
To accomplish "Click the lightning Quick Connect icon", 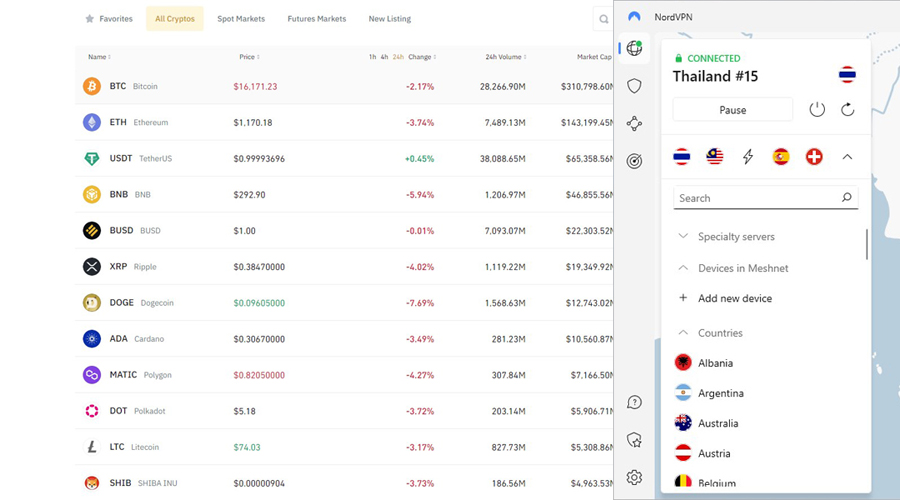I will 748,157.
